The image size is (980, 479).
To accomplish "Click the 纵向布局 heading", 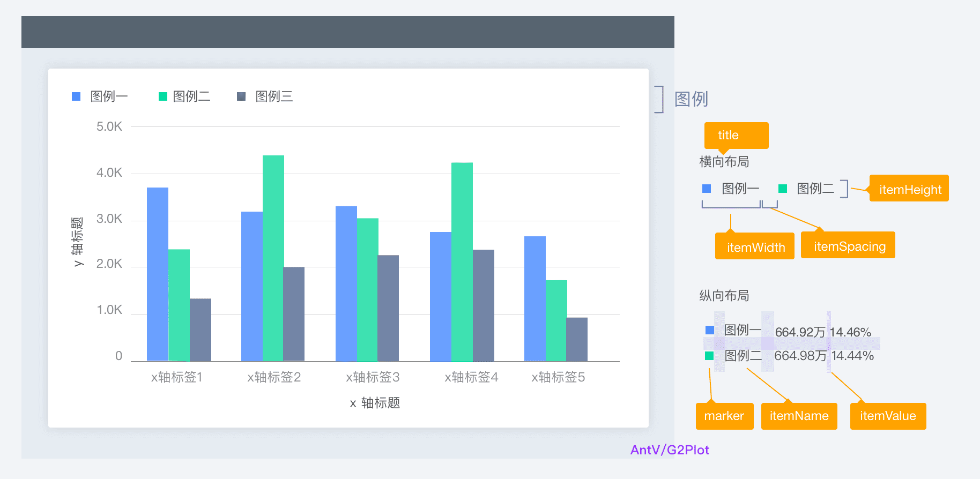I will pyautogui.click(x=724, y=296).
